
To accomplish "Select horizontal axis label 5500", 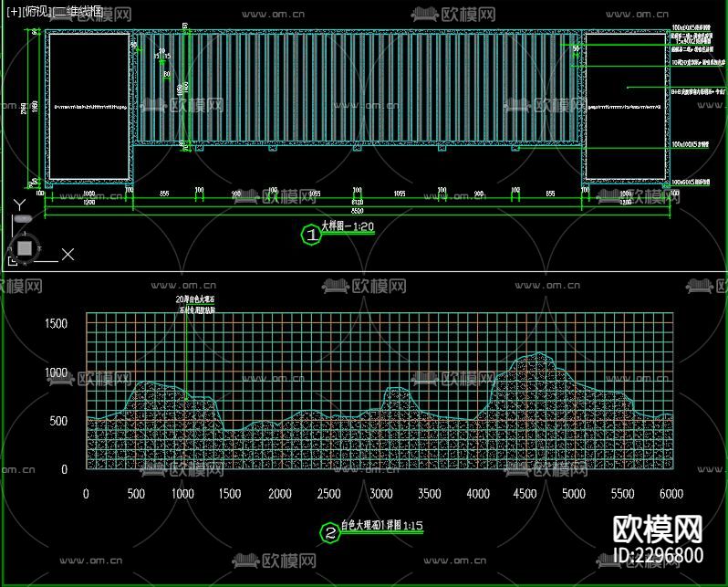I will tap(622, 494).
